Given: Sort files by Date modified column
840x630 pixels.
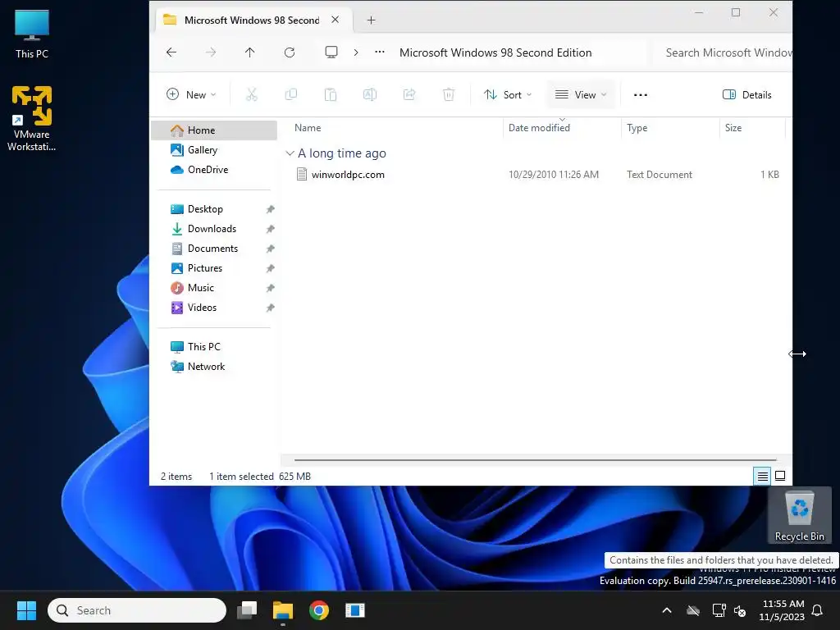Looking at the screenshot, I should pos(562,128).
